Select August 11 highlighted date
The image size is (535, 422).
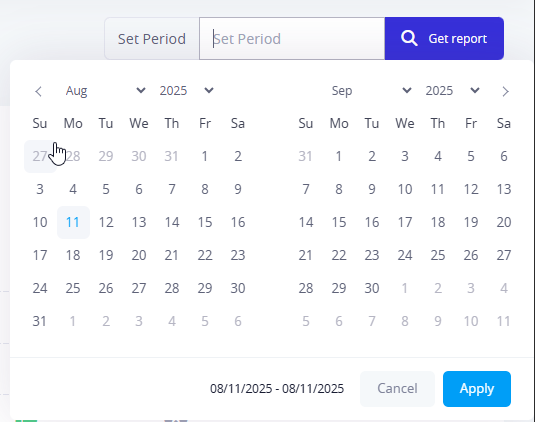[x=73, y=222]
